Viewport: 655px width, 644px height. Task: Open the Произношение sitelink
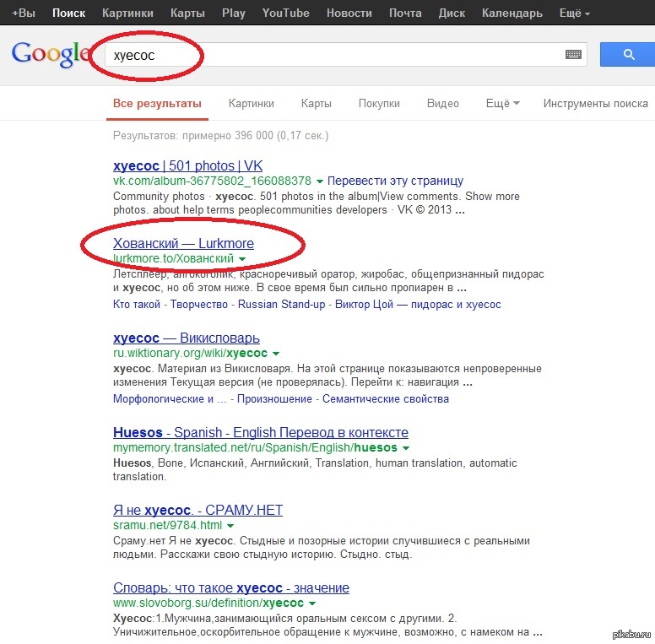(x=274, y=399)
